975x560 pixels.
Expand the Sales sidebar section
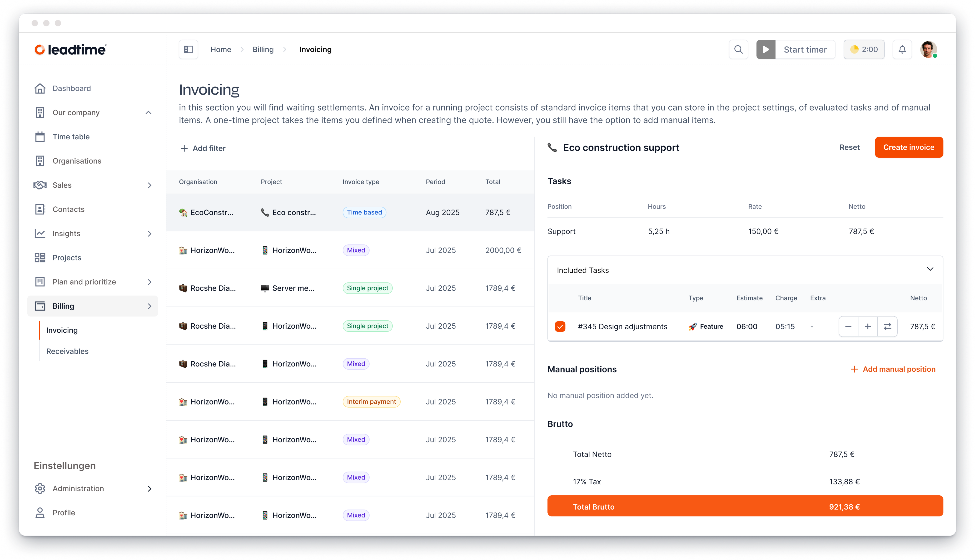pos(149,185)
